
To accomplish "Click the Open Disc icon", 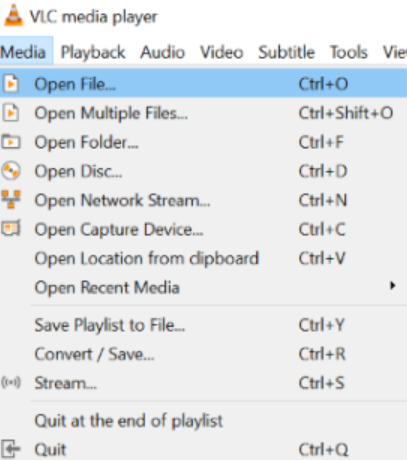I will 11,171.
